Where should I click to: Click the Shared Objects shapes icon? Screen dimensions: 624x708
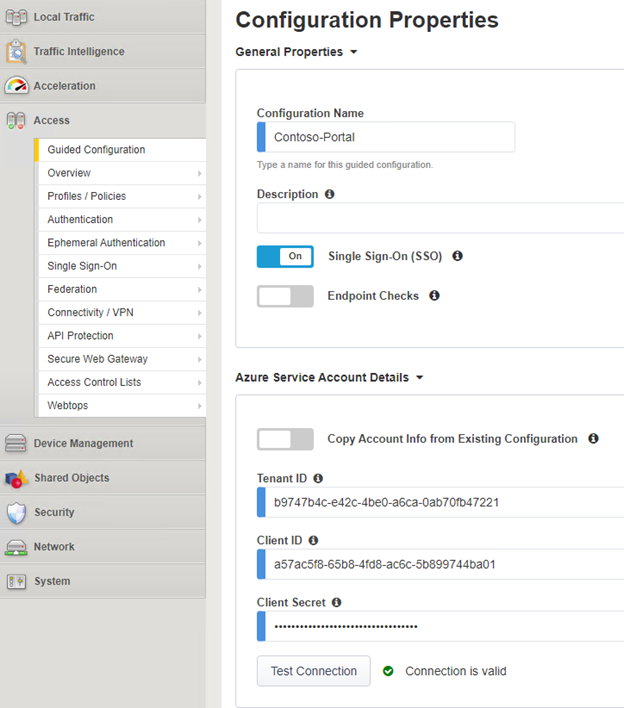pos(16,478)
